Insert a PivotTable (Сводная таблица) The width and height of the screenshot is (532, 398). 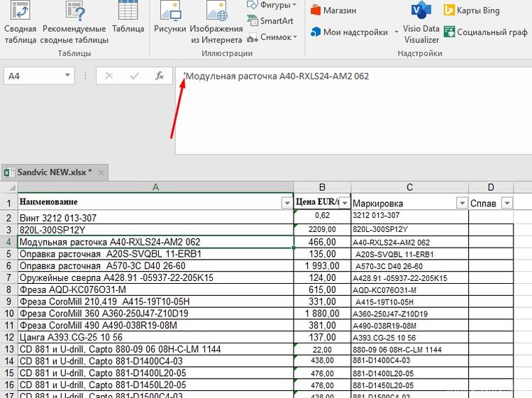pos(21,22)
